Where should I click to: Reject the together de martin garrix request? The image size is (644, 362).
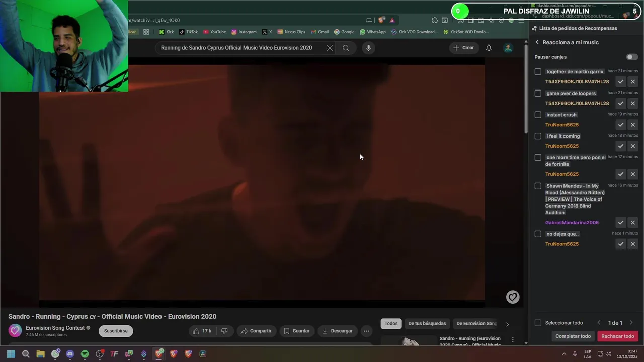633,82
